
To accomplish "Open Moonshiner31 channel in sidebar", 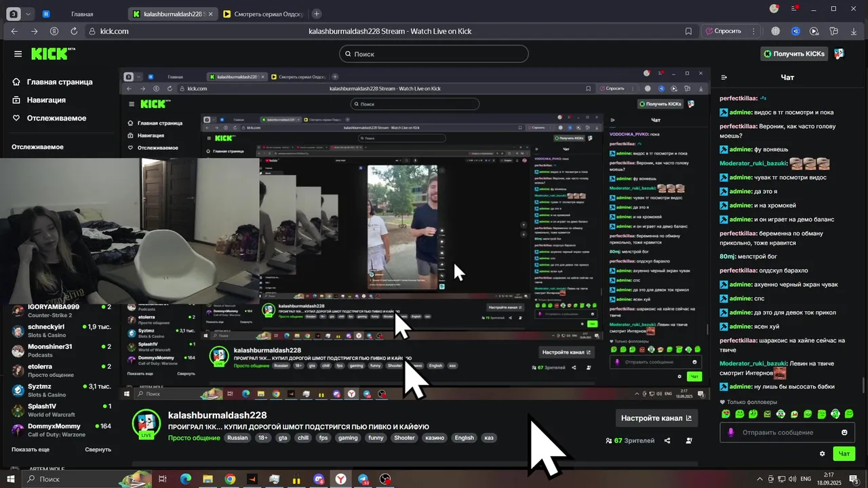I will click(61, 350).
